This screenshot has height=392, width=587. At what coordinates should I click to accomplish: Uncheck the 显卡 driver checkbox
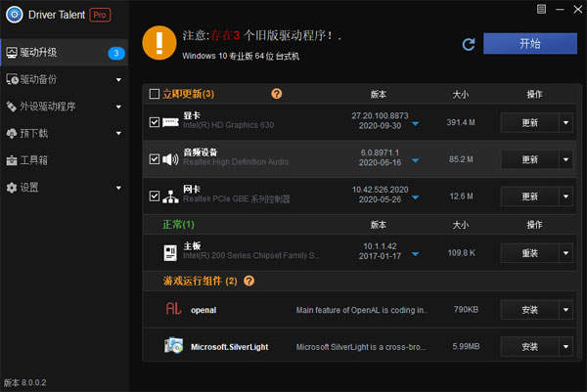point(155,122)
